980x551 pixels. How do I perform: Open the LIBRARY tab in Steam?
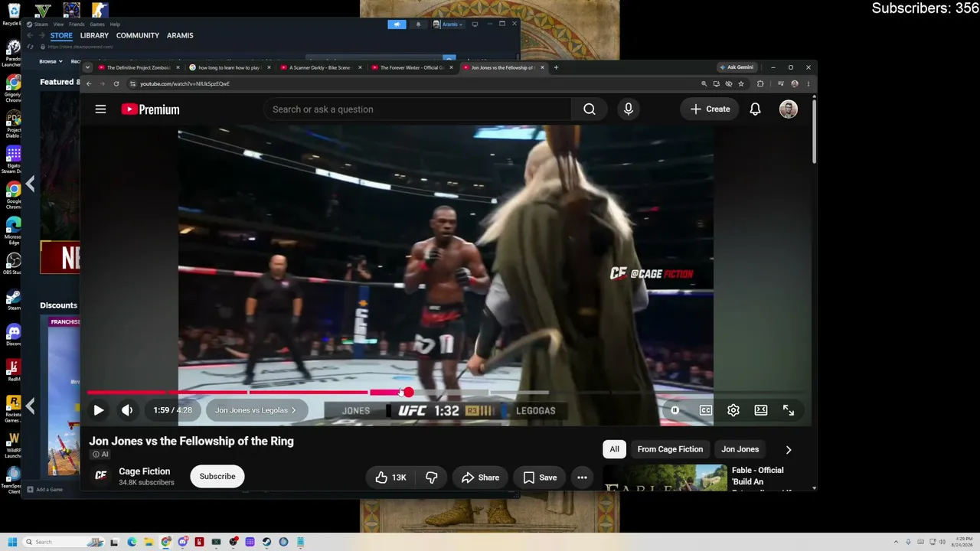(x=94, y=35)
